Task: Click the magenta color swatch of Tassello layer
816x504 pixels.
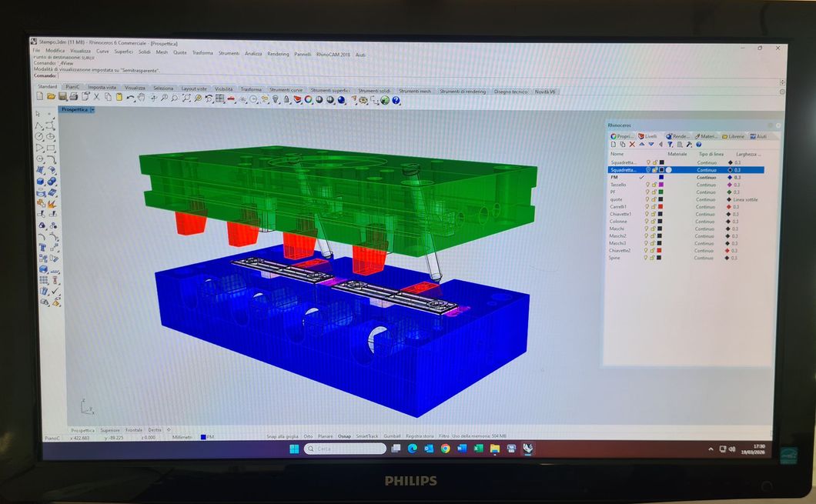Action: [x=661, y=185]
